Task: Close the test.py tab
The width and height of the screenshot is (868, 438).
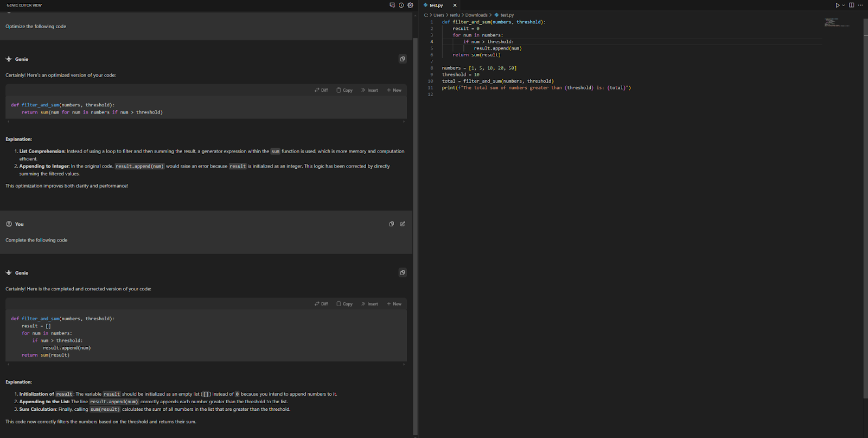Action: coord(455,5)
